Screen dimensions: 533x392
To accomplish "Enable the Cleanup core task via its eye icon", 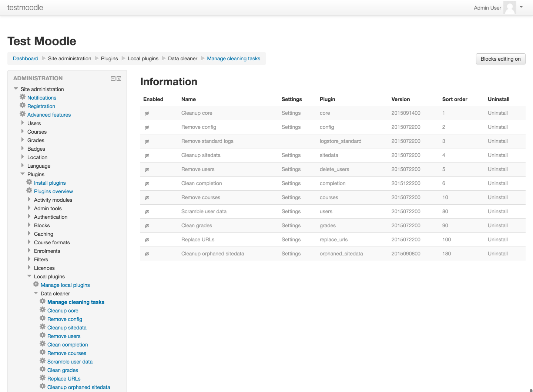I will click(147, 113).
